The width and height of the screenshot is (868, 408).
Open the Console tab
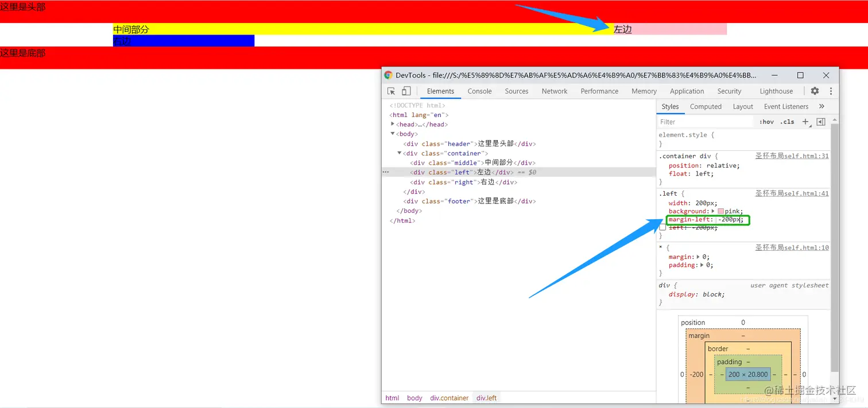point(479,91)
